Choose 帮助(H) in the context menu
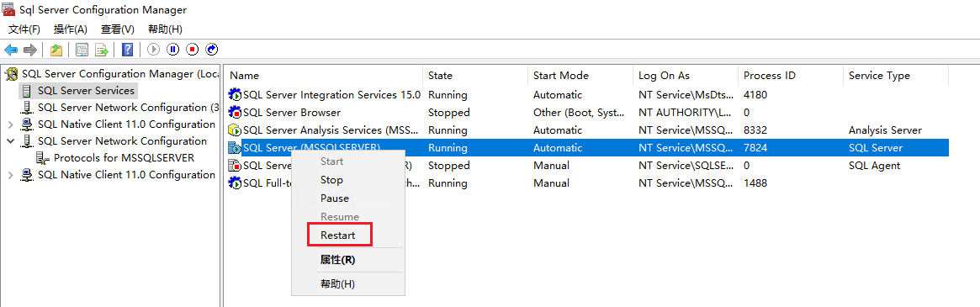Viewport: 980px width, 307px height. pyautogui.click(x=348, y=283)
